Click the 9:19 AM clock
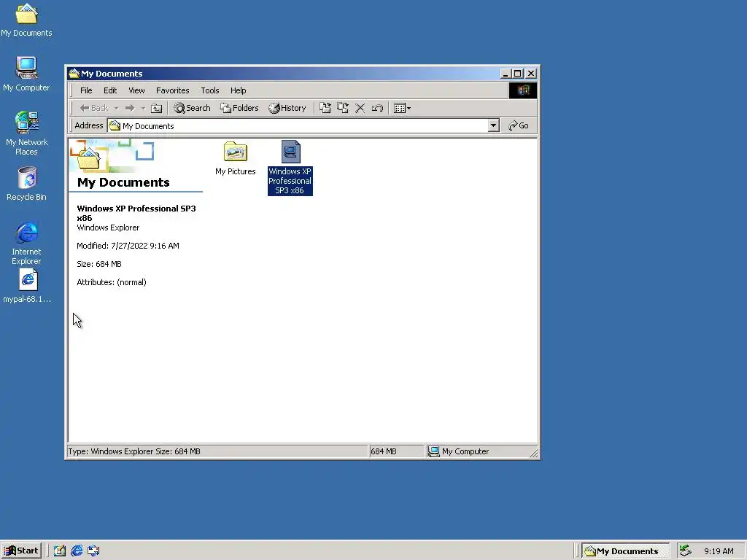Image resolution: width=747 pixels, height=560 pixels. pos(719,551)
